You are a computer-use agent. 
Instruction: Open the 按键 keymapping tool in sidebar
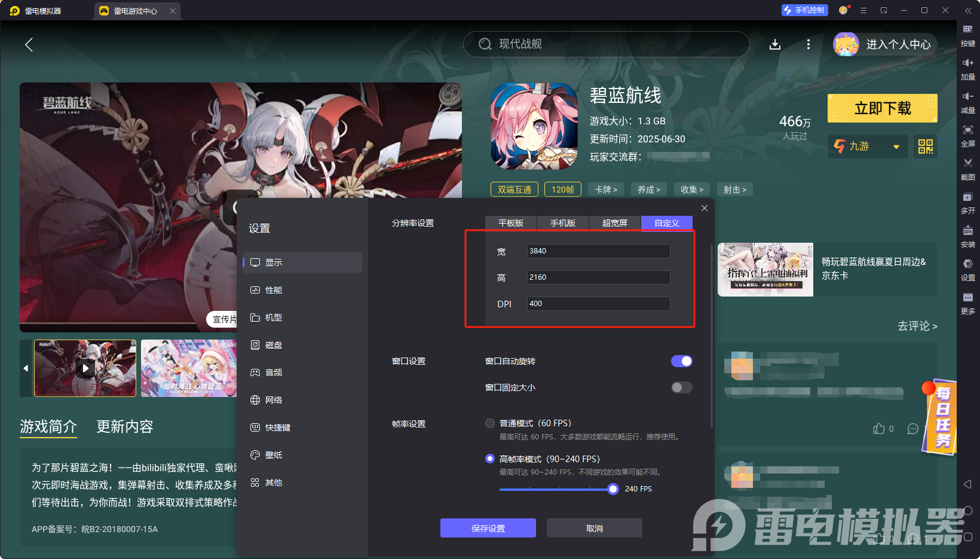click(x=967, y=35)
